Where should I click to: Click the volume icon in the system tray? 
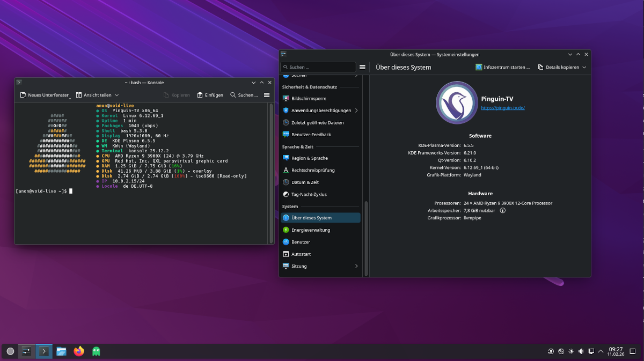coord(580,351)
